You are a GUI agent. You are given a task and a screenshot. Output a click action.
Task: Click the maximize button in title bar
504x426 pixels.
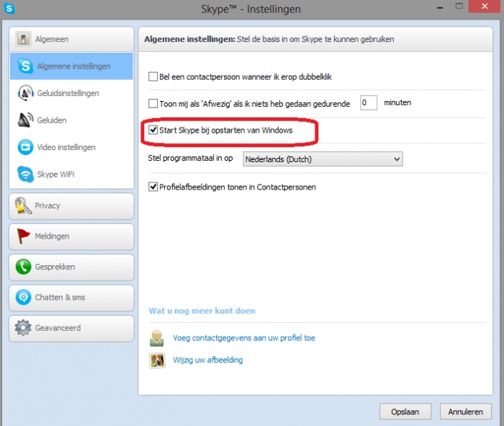coord(459,6)
